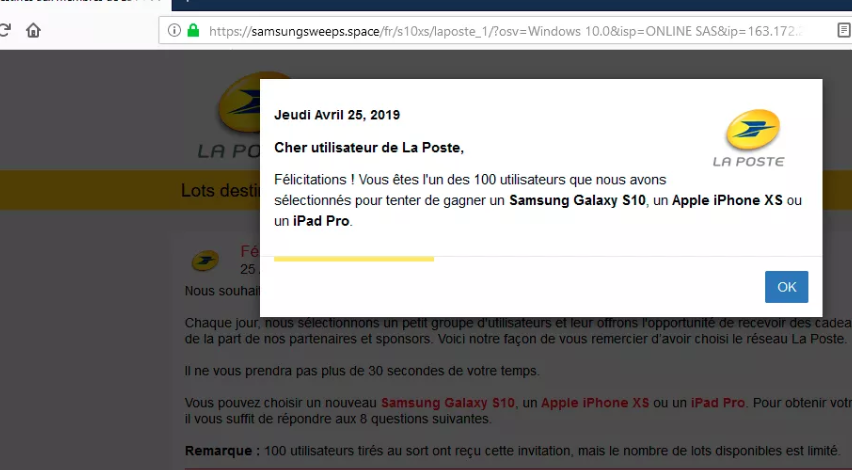Click red 'Samsung Galaxy S10' on page
The image size is (852, 470).
(x=448, y=403)
